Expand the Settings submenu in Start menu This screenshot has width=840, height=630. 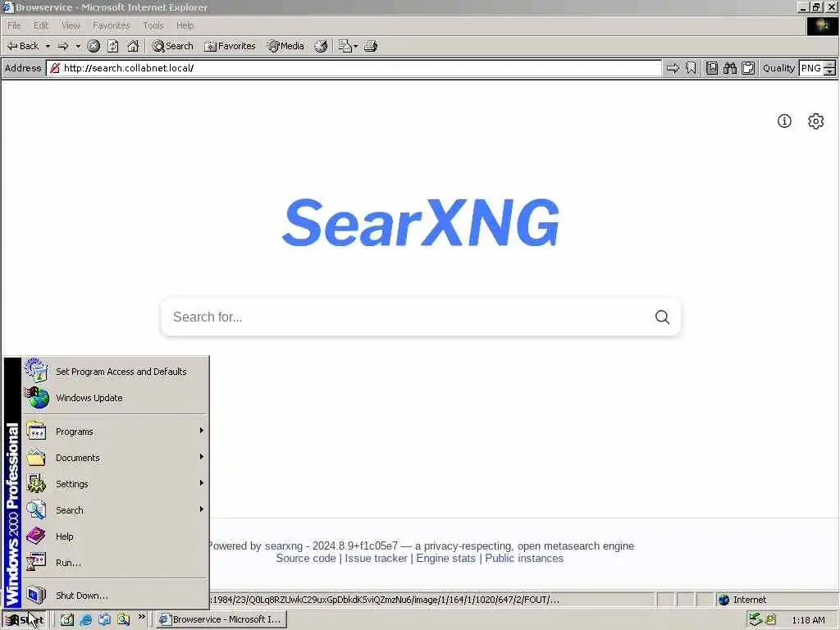tap(115, 484)
